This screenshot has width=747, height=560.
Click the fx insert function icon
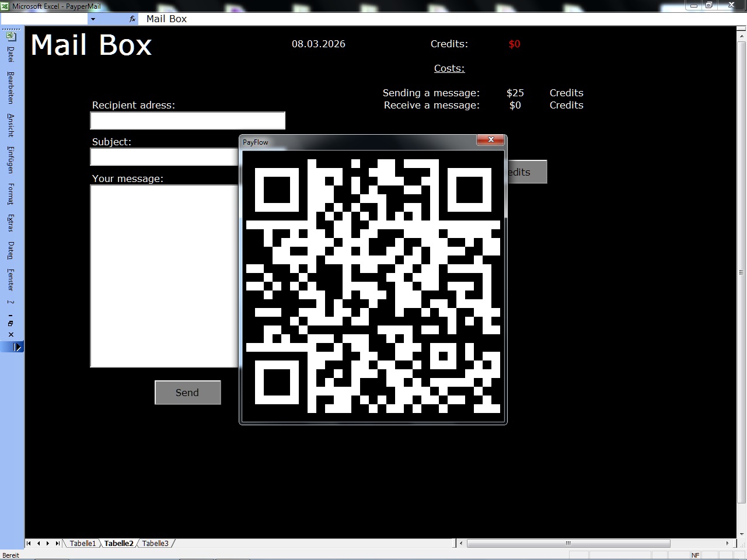(132, 19)
